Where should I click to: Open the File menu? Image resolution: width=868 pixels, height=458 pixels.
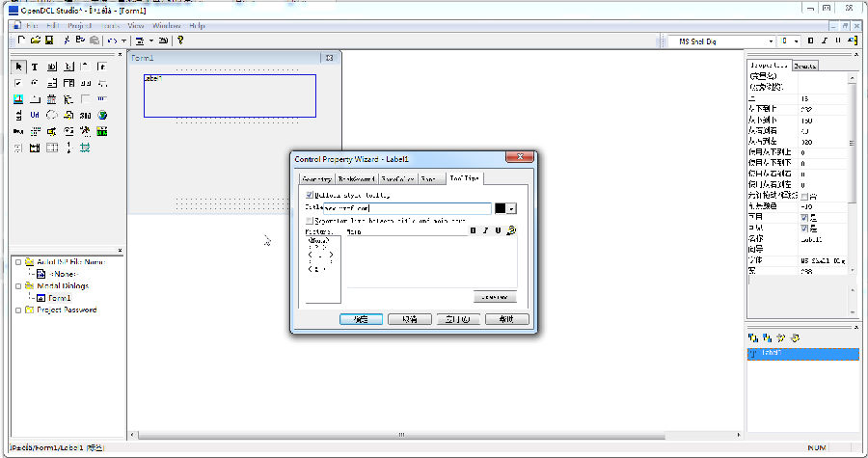[32, 25]
